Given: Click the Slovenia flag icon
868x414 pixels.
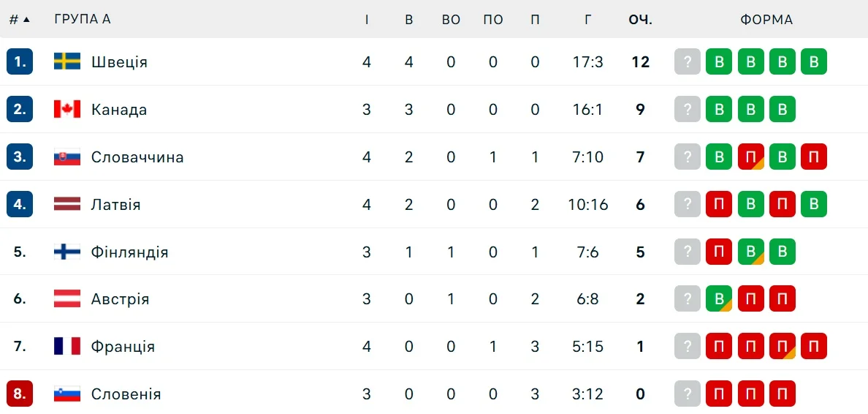Looking at the screenshot, I should pos(67,394).
